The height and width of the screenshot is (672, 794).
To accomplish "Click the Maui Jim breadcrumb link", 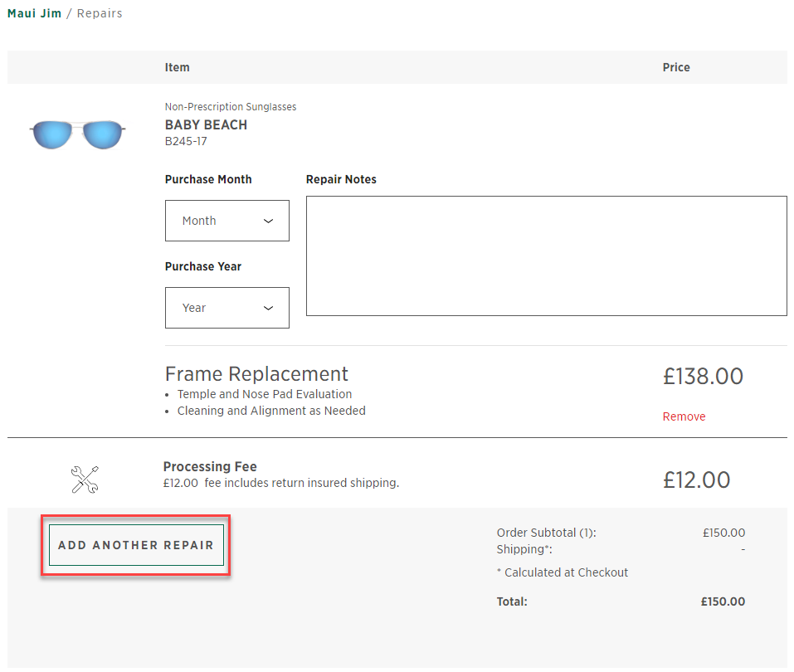I will [x=35, y=13].
